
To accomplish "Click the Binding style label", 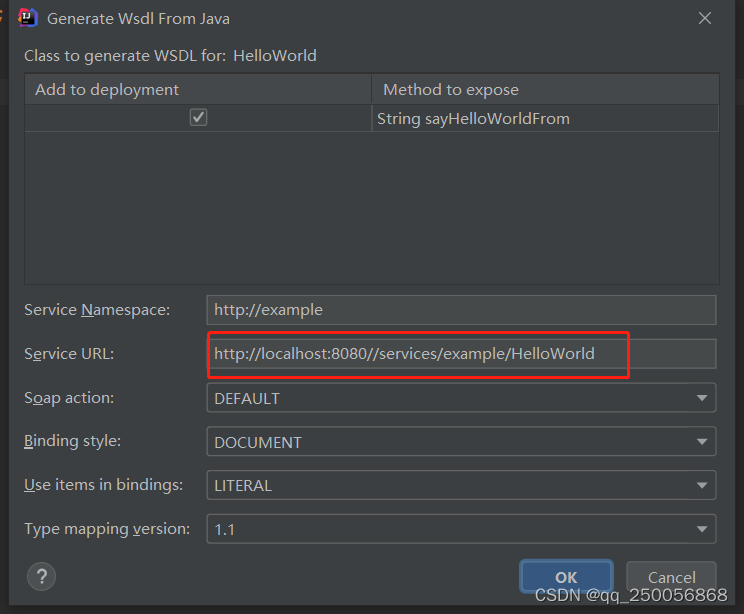I will click(72, 441).
